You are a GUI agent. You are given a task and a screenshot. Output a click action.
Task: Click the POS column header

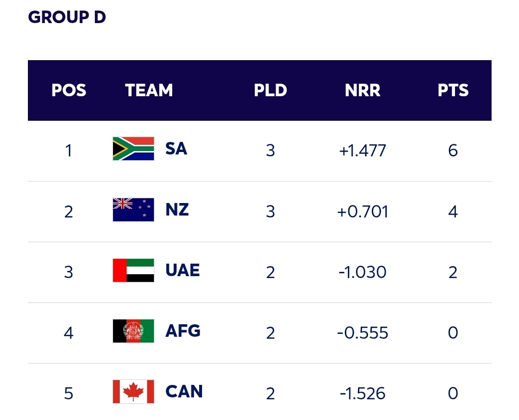click(x=69, y=90)
